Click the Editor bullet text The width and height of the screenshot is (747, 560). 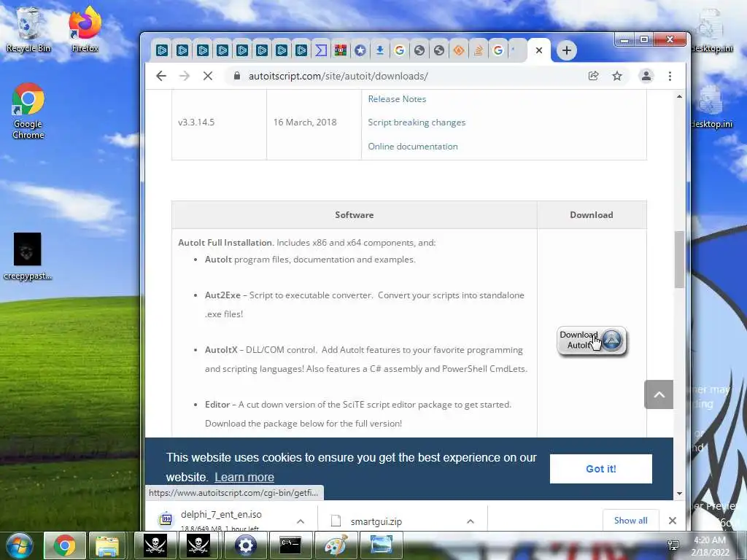tap(357, 414)
